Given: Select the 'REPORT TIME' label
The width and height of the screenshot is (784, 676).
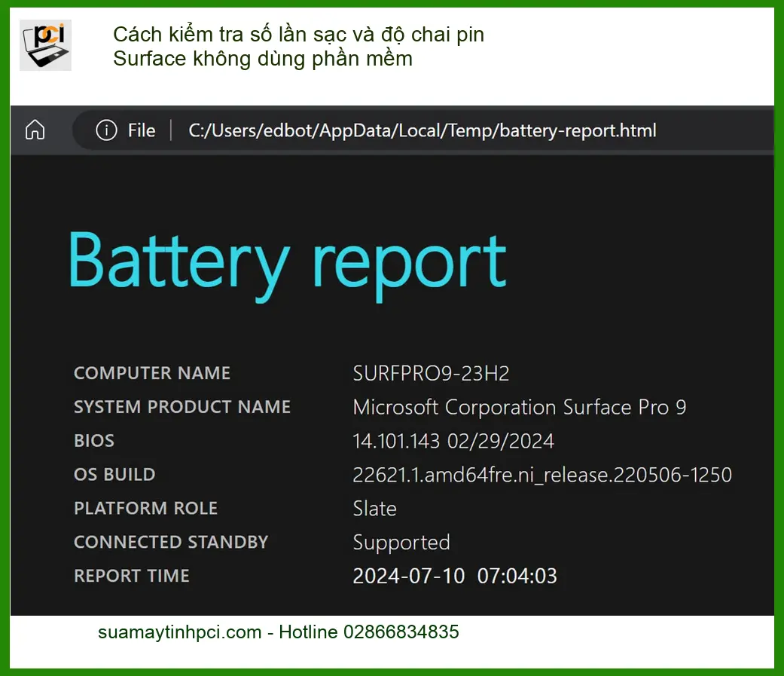Looking at the screenshot, I should (132, 576).
